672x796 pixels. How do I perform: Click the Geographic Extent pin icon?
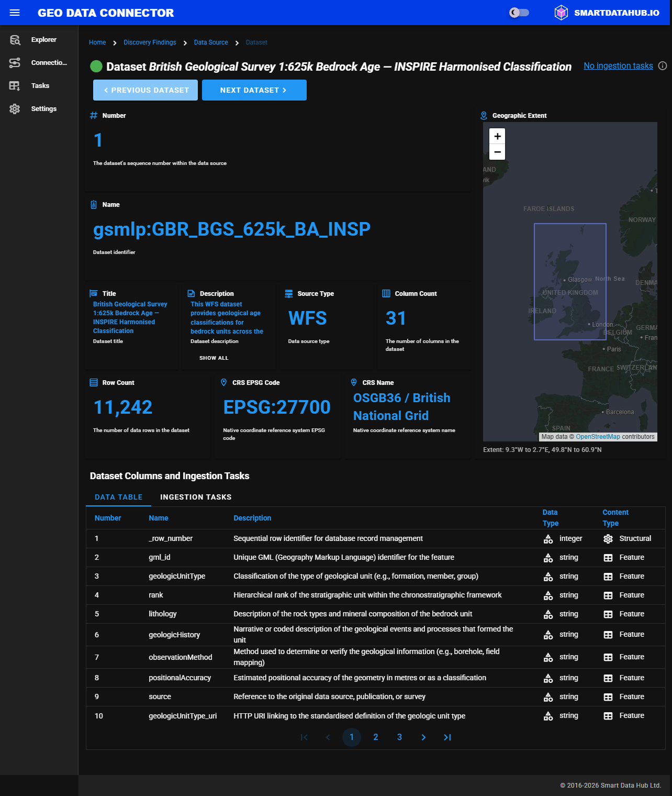tap(484, 116)
